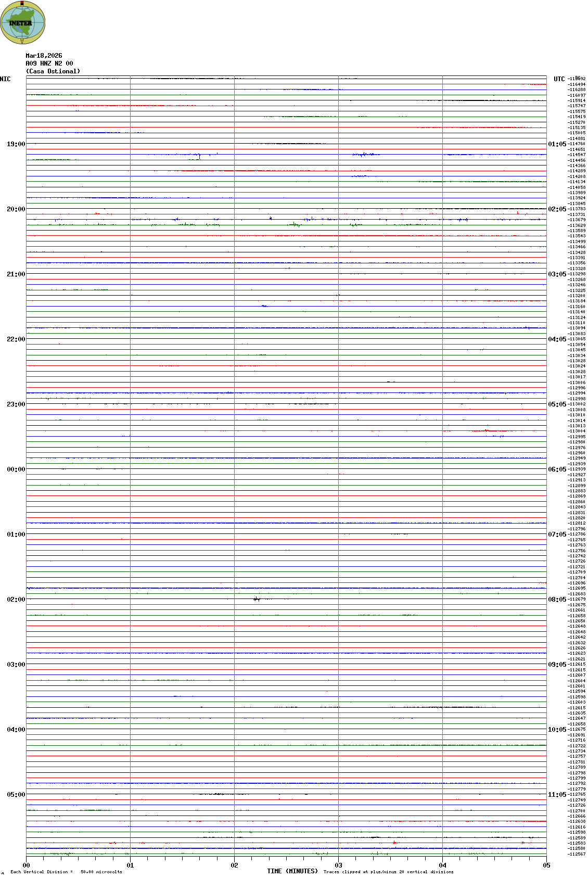Click the 19:00 local time marker
Screen dimensions: 588x879
tap(16, 144)
